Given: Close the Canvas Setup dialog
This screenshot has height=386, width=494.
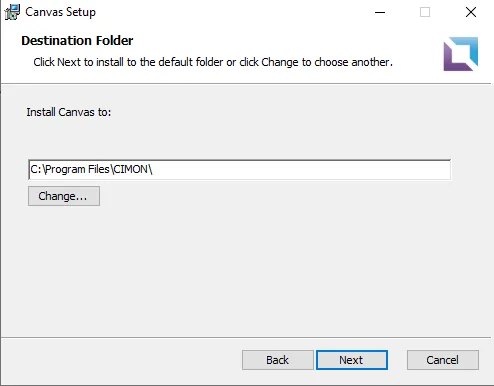Looking at the screenshot, I should click(471, 12).
